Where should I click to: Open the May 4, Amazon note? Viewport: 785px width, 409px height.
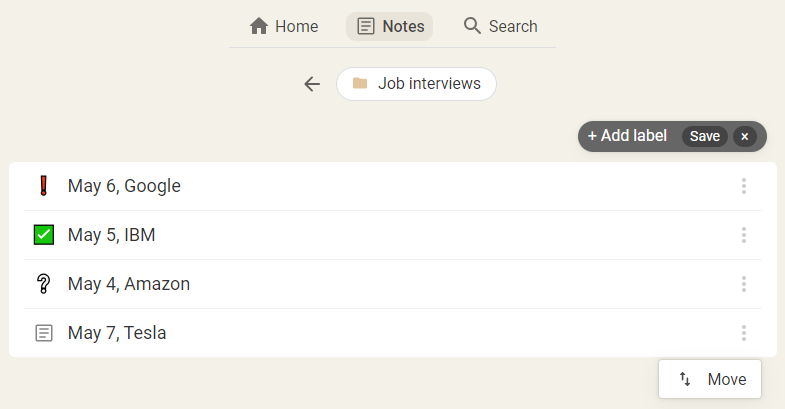(393, 284)
